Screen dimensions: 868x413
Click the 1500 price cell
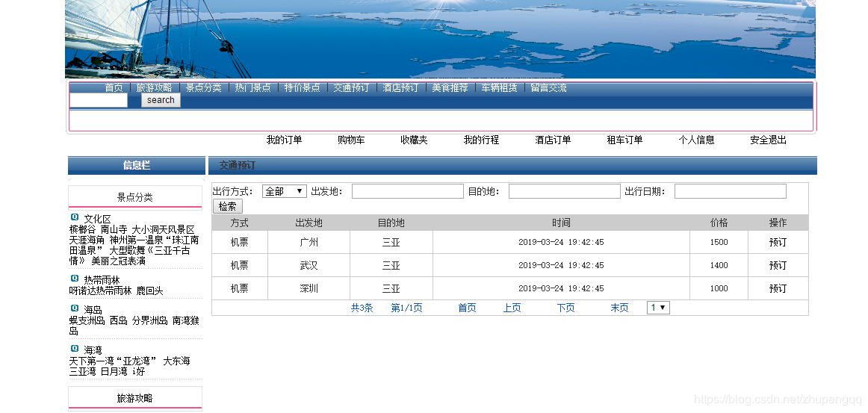[719, 243]
